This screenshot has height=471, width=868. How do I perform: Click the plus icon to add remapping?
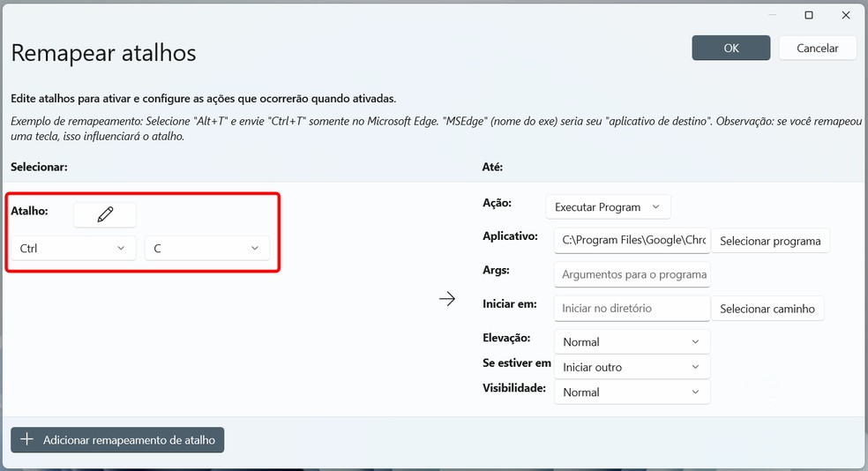click(26, 439)
